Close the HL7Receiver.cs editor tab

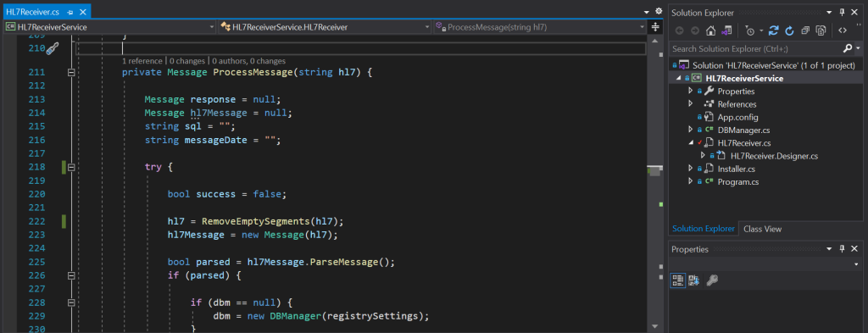82,12
